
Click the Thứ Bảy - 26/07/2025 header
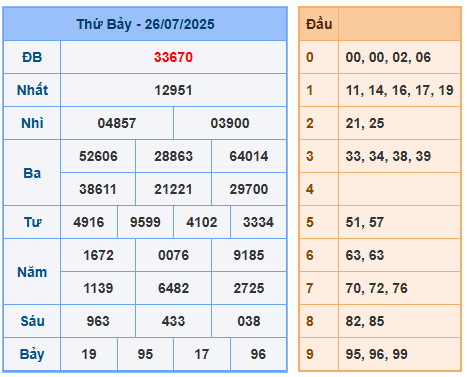click(145, 24)
